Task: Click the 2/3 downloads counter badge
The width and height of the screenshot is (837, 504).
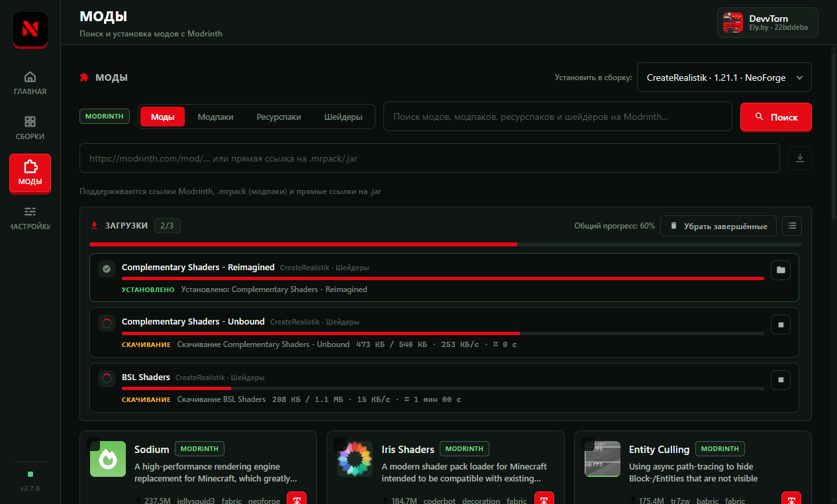Action: (x=168, y=226)
